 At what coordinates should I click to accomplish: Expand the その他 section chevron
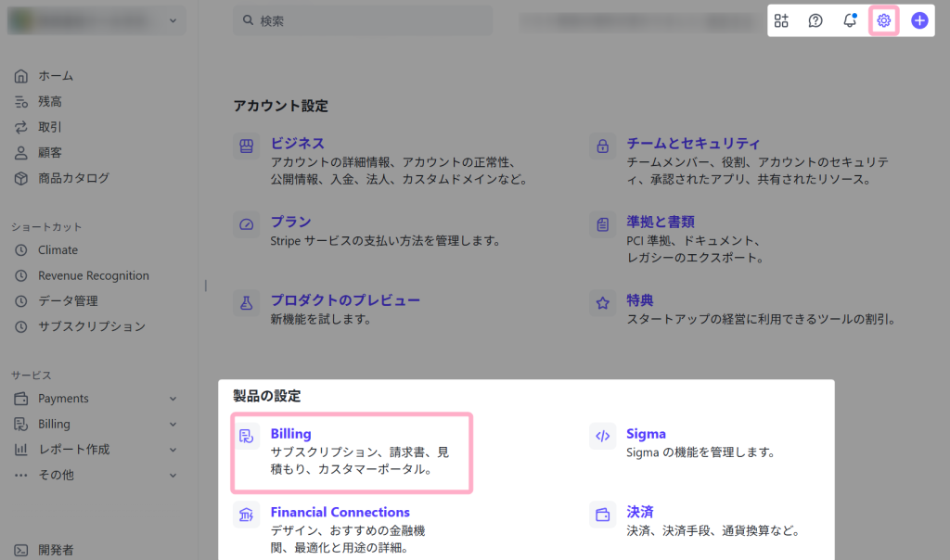(173, 476)
